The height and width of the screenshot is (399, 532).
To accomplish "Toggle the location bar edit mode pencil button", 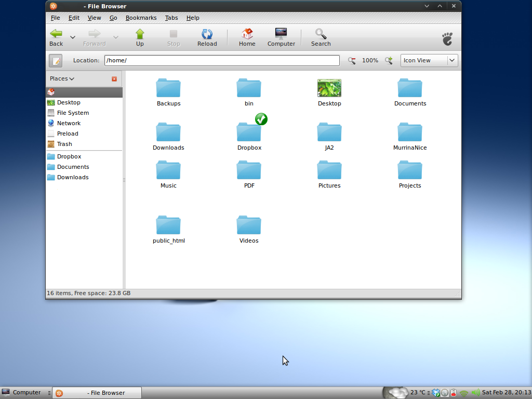I will pos(56,60).
